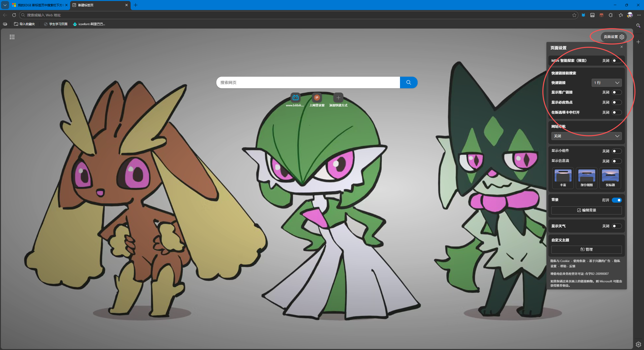
Task: Click 添加快捷方式 plus tile
Action: pos(338,100)
